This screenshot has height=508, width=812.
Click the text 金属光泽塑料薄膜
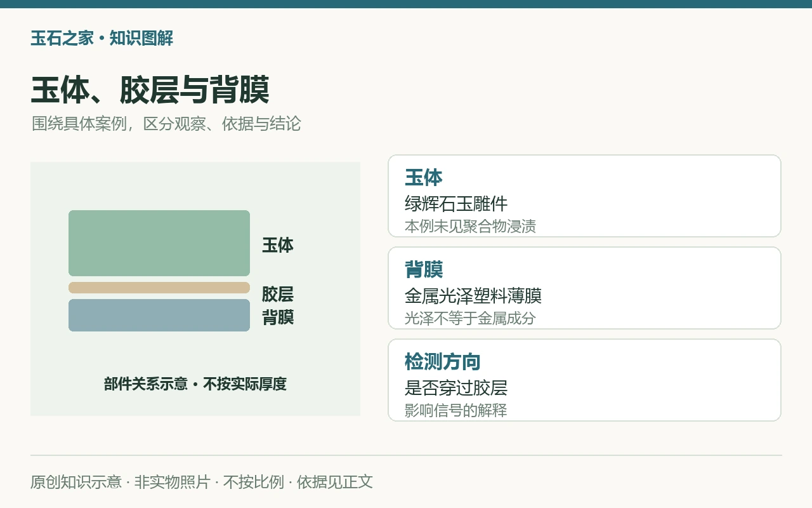coord(473,296)
